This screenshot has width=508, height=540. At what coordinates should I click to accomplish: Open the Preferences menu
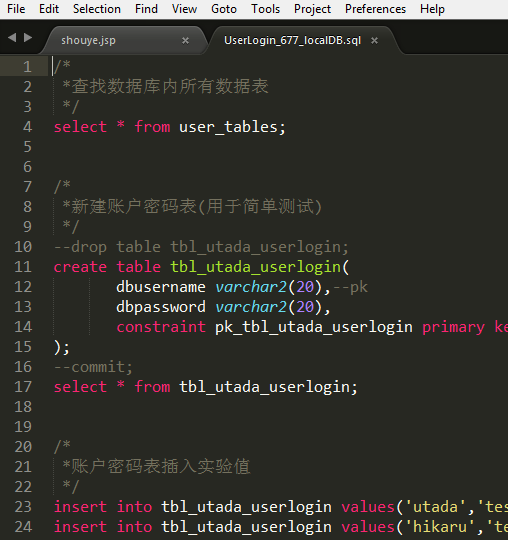point(375,9)
